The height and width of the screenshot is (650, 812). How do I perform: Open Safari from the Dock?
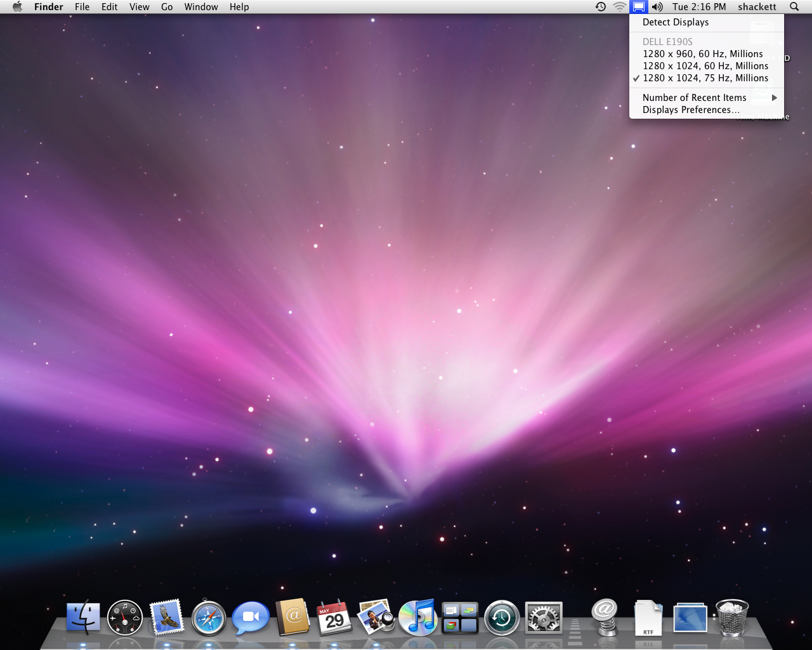(x=209, y=618)
